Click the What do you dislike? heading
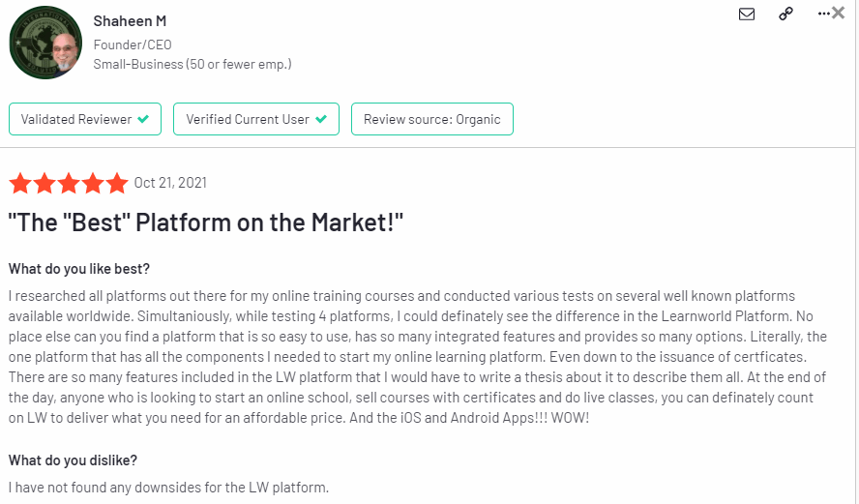 pyautogui.click(x=73, y=460)
